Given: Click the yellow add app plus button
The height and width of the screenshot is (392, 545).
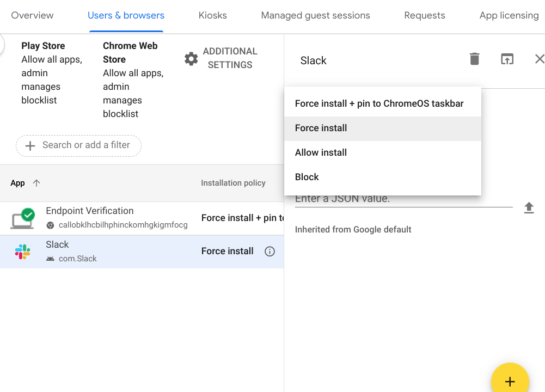Looking at the screenshot, I should (x=510, y=381).
